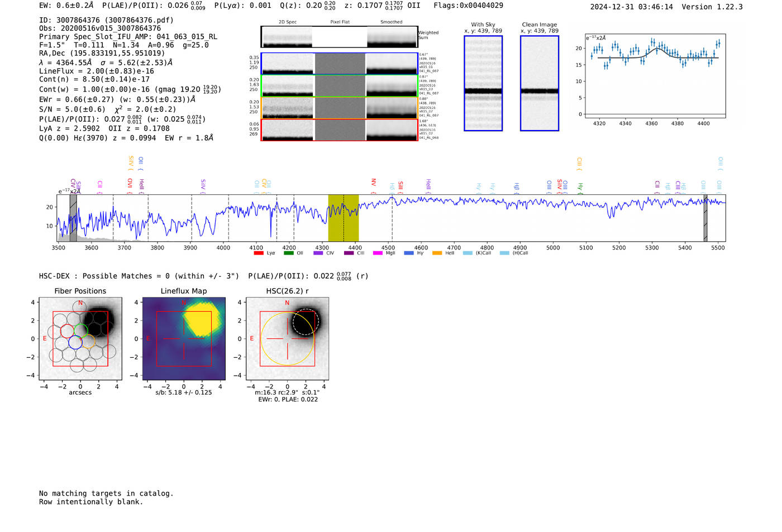Select the Q(0.00) Hε(3970) line
Viewport: 782px width, 532px height.
pos(126,138)
